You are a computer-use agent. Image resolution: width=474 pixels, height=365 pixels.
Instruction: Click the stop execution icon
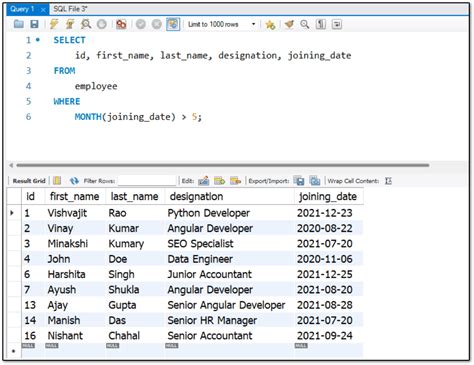102,24
